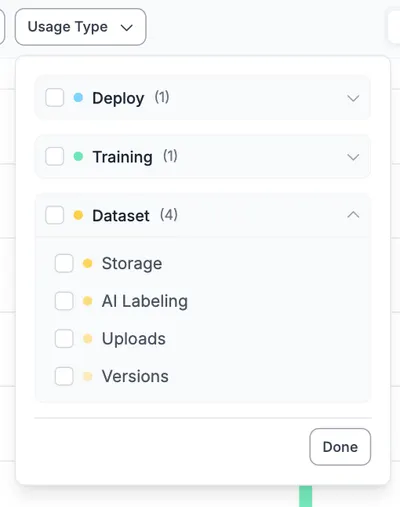Check the Training checkbox
This screenshot has width=400, height=507.
pyautogui.click(x=55, y=156)
